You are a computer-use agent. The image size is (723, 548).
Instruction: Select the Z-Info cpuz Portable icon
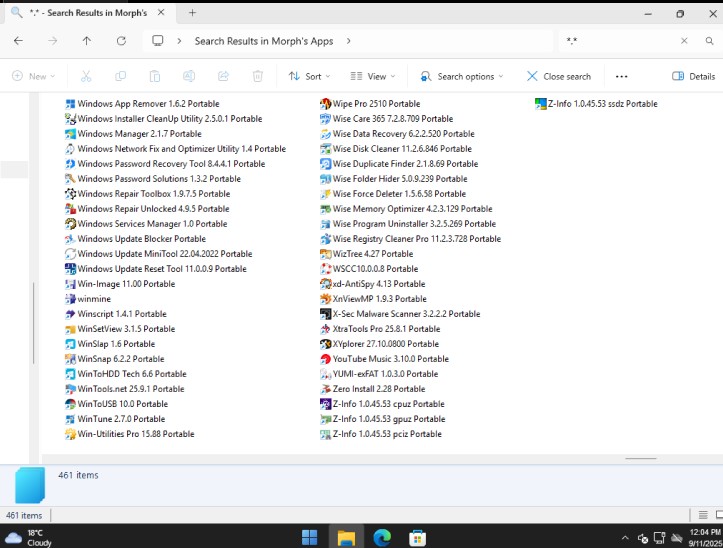coord(326,404)
